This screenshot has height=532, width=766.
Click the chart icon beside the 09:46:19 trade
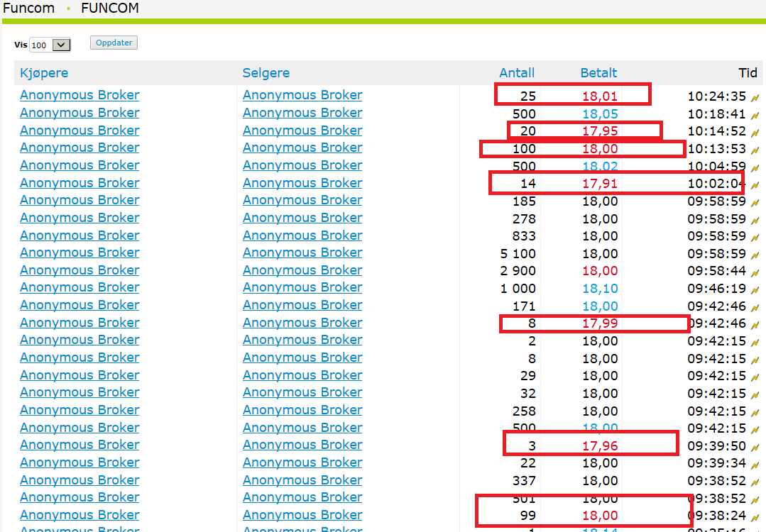pos(755,289)
